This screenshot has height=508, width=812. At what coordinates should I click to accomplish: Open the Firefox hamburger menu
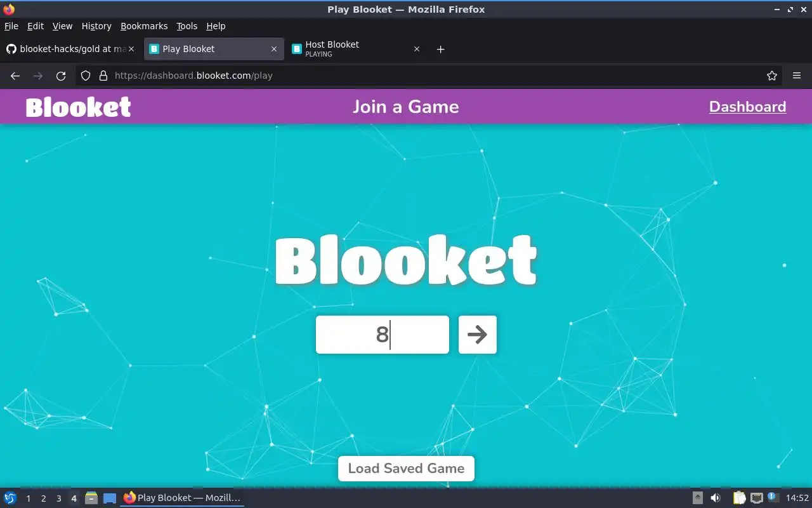pyautogui.click(x=797, y=76)
